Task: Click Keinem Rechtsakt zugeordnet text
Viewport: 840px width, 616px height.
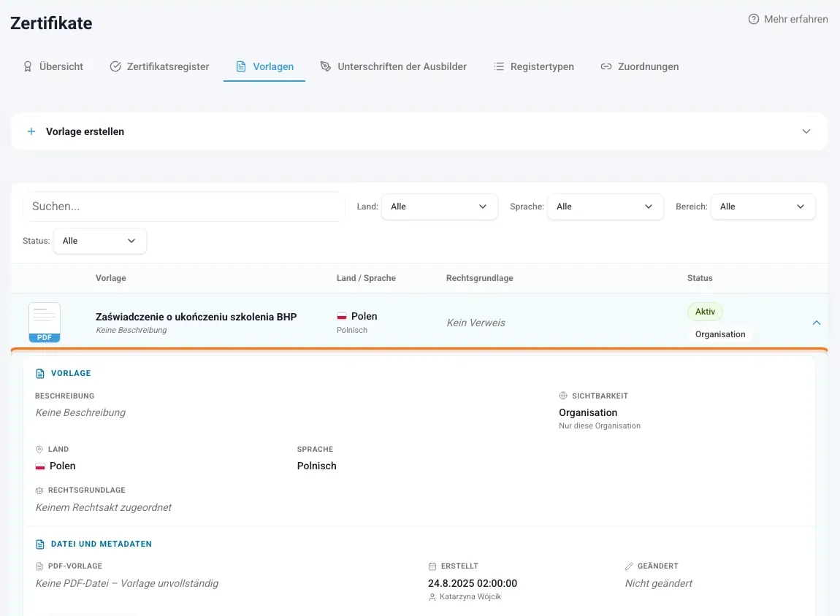Action: (x=104, y=507)
